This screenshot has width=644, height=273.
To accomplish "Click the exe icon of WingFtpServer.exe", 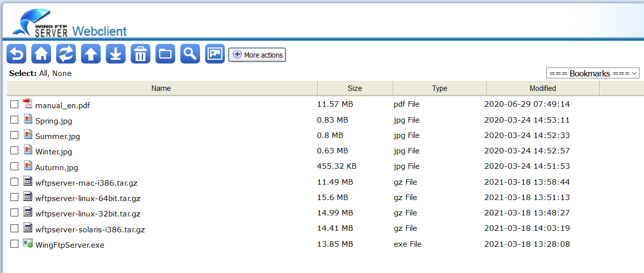I will [x=28, y=243].
